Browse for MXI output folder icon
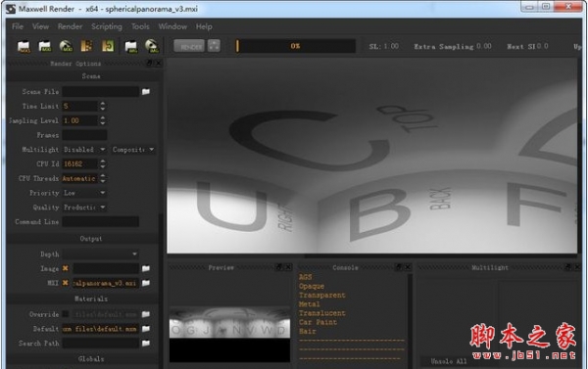 [146, 283]
